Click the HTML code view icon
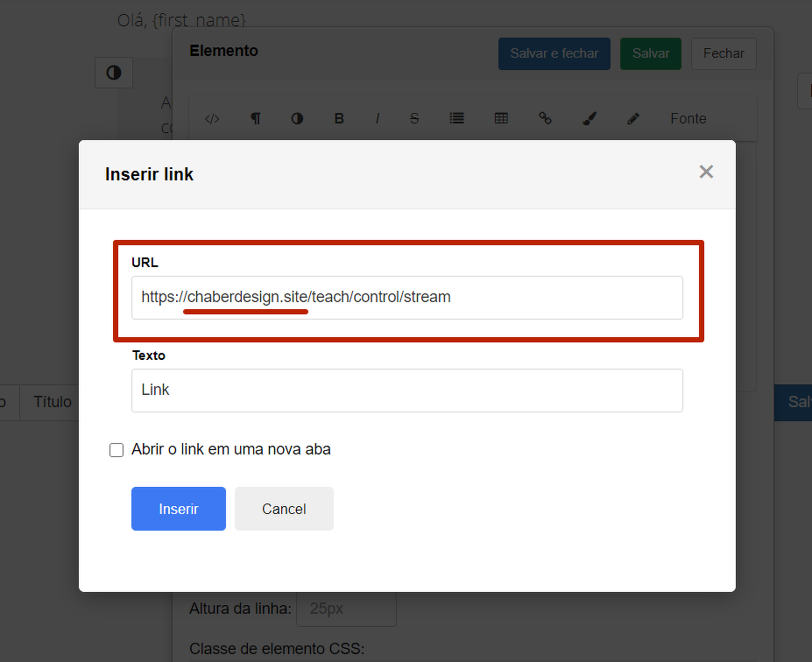 (212, 119)
